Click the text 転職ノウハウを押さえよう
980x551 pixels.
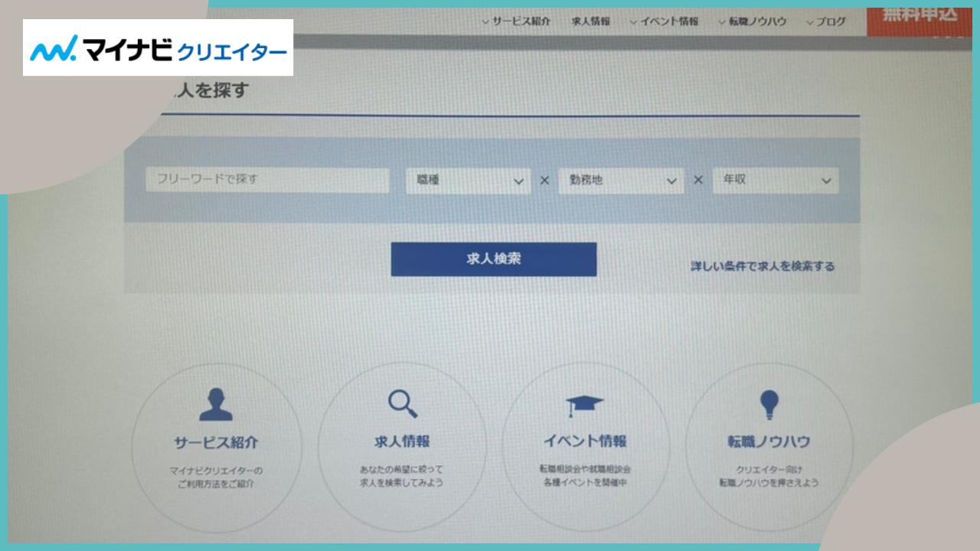tap(769, 483)
